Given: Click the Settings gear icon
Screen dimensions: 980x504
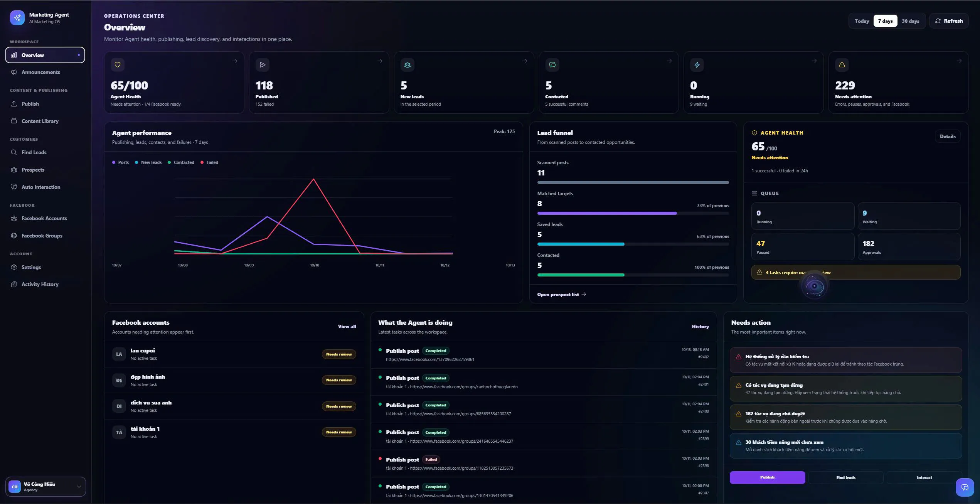Looking at the screenshot, I should [14, 267].
